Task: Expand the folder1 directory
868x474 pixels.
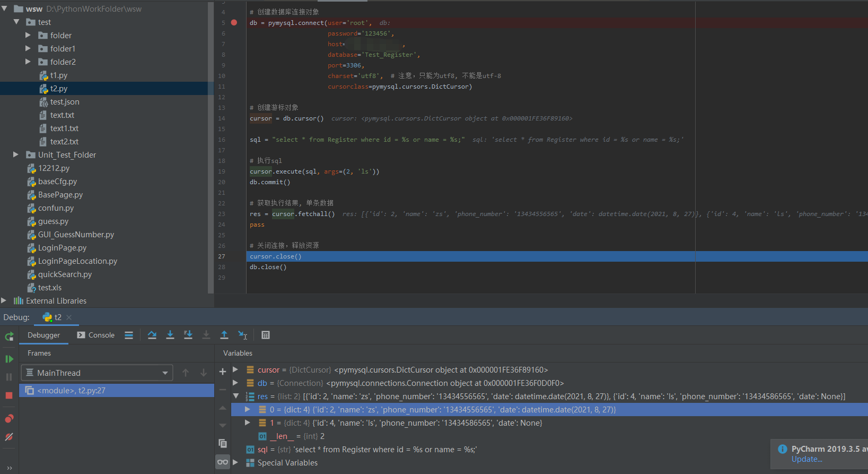Action: pos(28,49)
